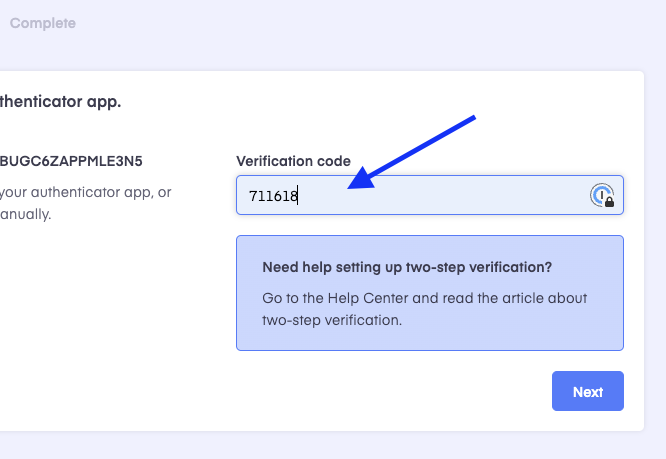
Task: Place cursor on the typed code 711618
Action: (x=273, y=196)
